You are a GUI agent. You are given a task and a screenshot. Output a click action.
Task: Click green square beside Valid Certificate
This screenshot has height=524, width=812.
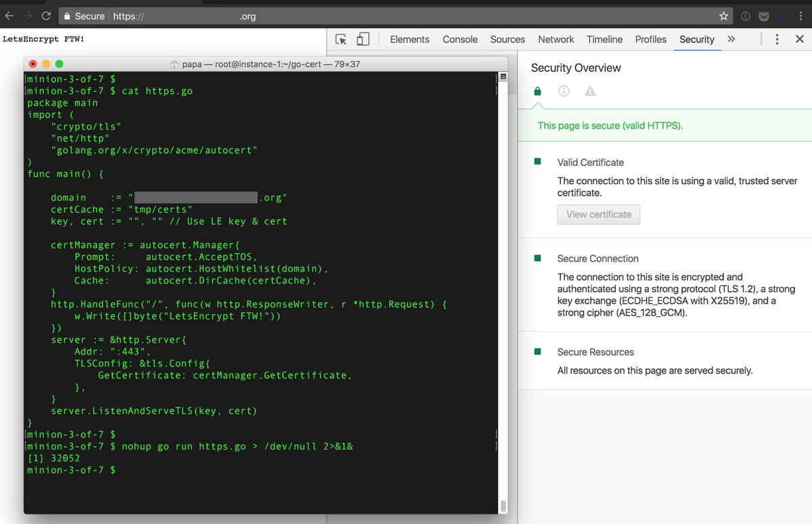[x=538, y=162]
